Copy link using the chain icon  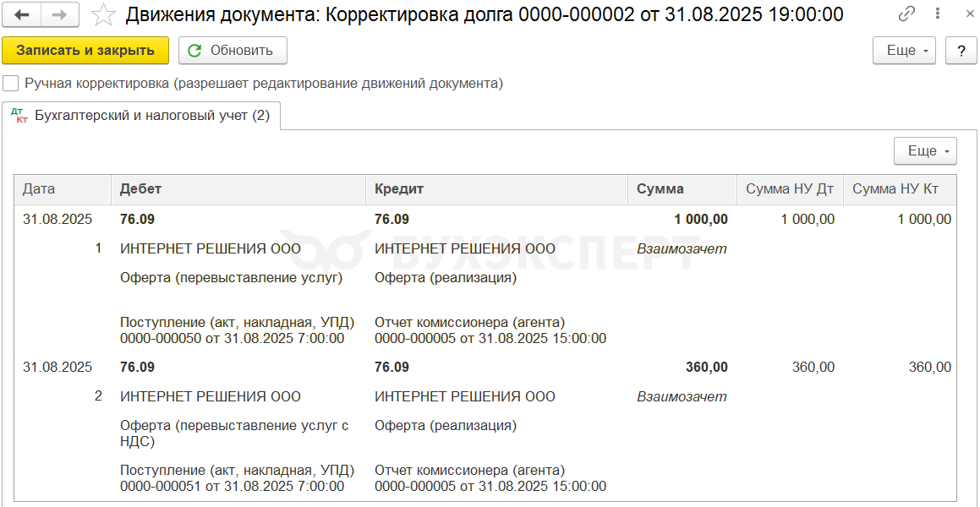906,14
